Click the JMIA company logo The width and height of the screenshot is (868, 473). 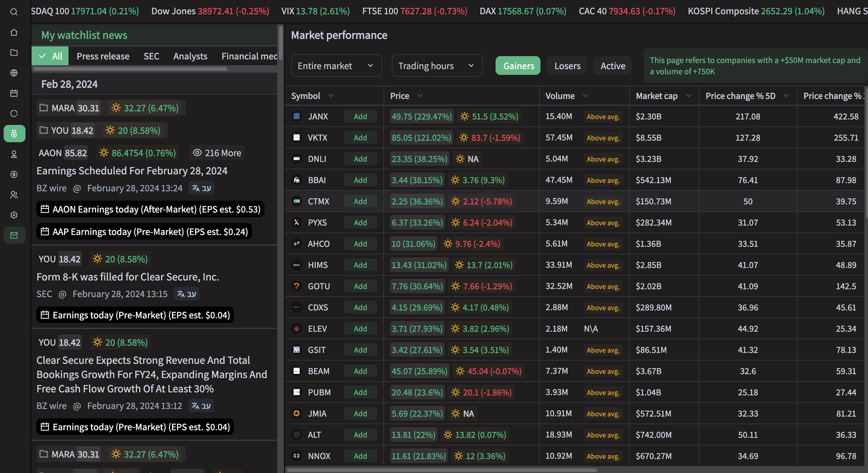[297, 413]
